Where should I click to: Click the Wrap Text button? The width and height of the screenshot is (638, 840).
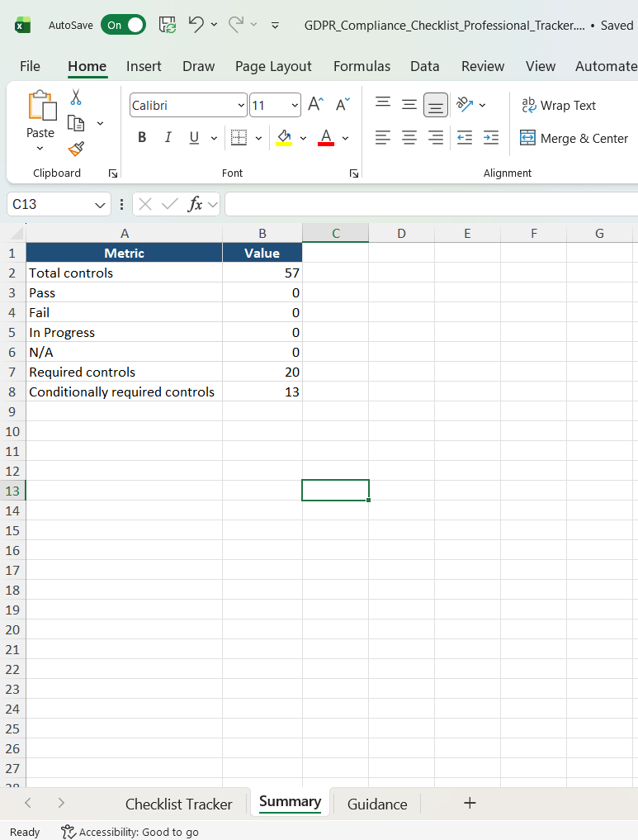(x=558, y=105)
